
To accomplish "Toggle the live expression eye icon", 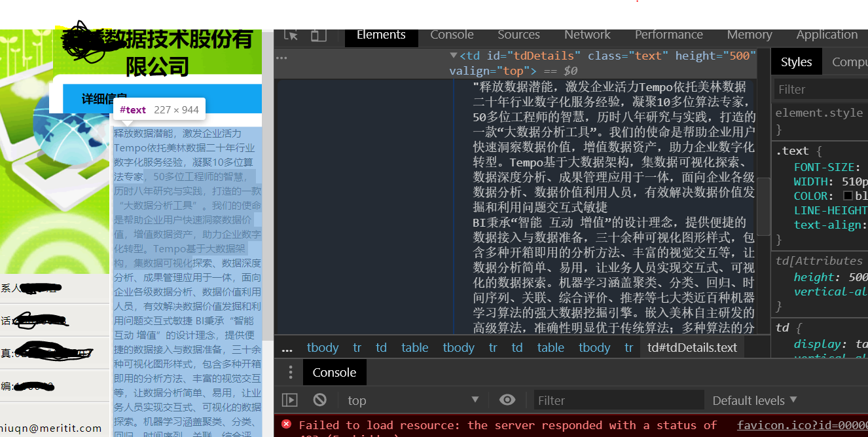I will pos(507,400).
